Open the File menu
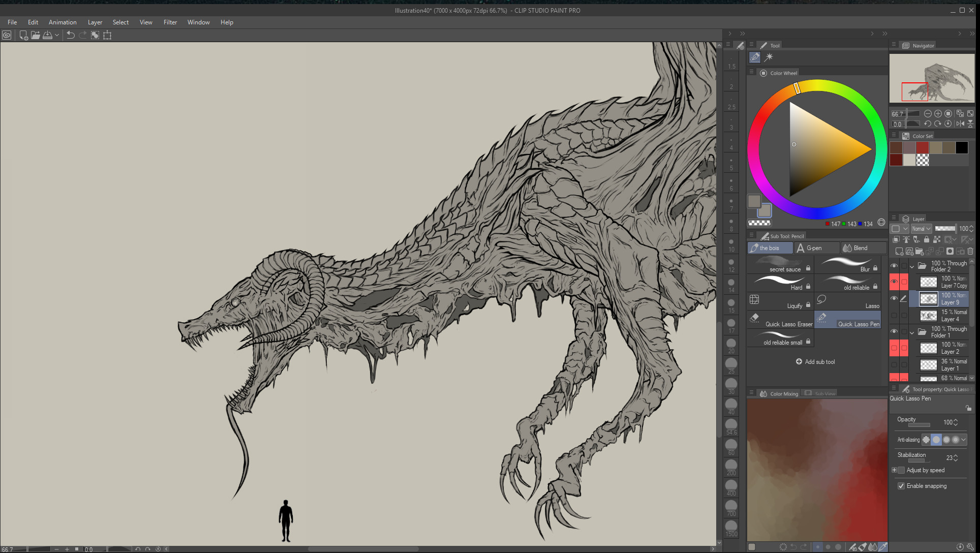The width and height of the screenshot is (980, 553). tap(12, 22)
